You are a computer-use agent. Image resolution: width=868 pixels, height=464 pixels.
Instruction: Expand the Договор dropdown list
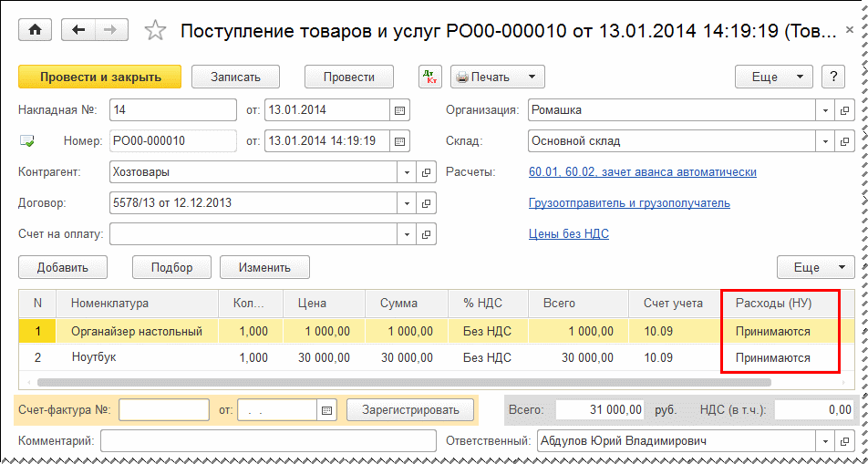click(x=406, y=203)
